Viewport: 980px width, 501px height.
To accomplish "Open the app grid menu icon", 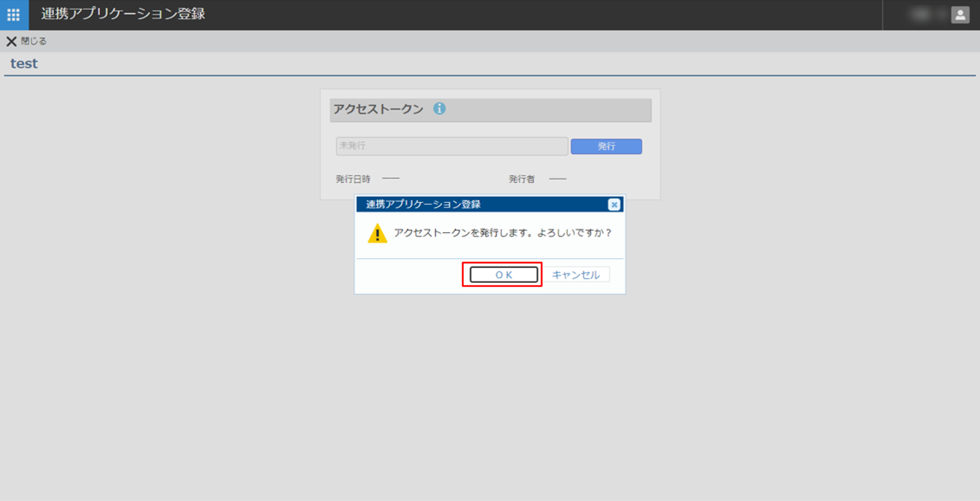I will point(14,15).
